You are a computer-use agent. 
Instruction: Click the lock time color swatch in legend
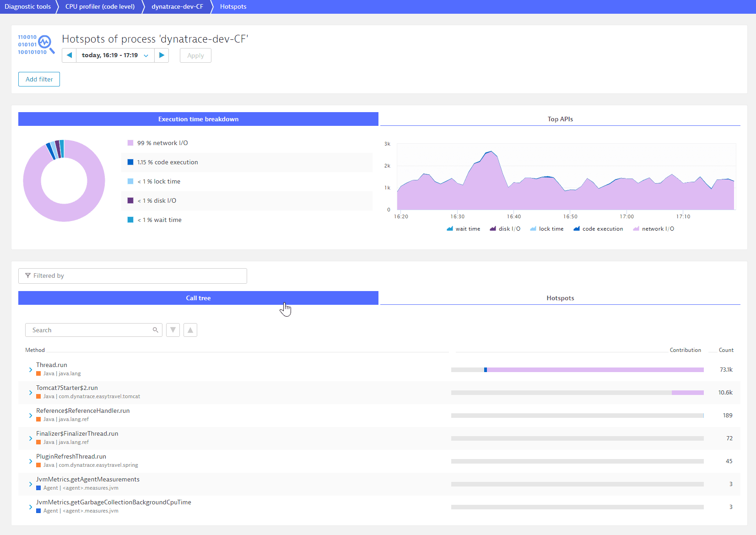(130, 181)
